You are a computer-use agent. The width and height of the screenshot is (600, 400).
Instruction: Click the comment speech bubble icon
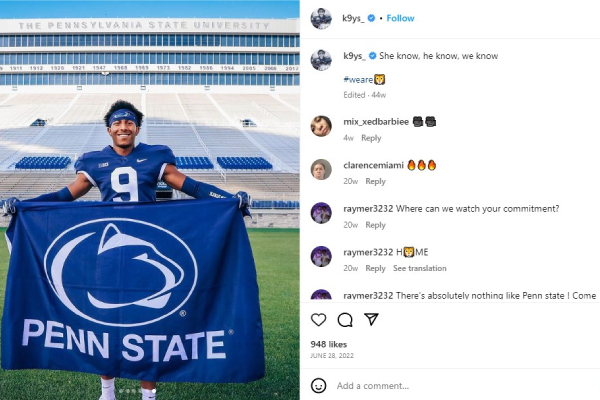[x=345, y=320]
